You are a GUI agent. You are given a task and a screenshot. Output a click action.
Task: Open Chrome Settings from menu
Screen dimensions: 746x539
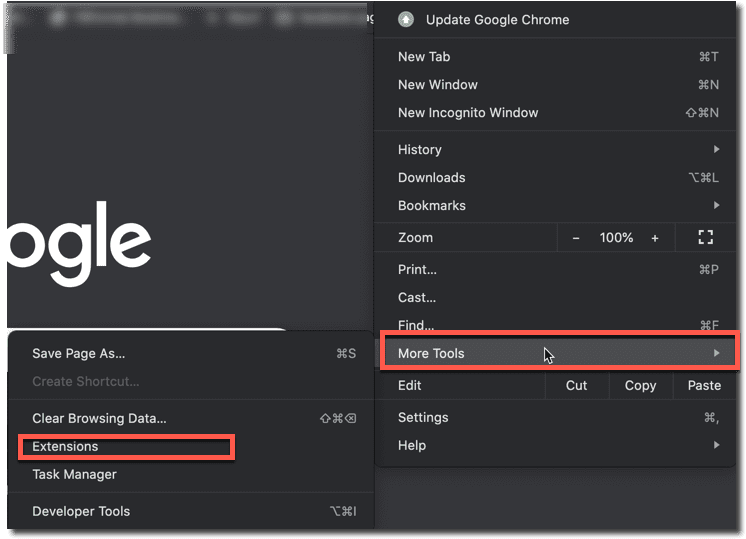(555, 418)
